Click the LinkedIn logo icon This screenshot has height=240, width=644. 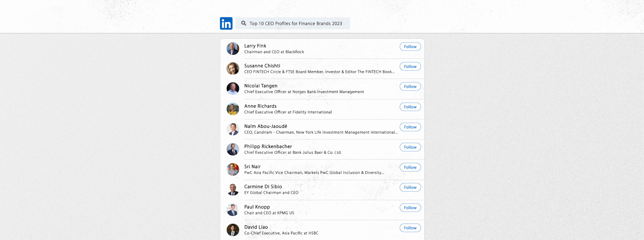click(x=226, y=23)
